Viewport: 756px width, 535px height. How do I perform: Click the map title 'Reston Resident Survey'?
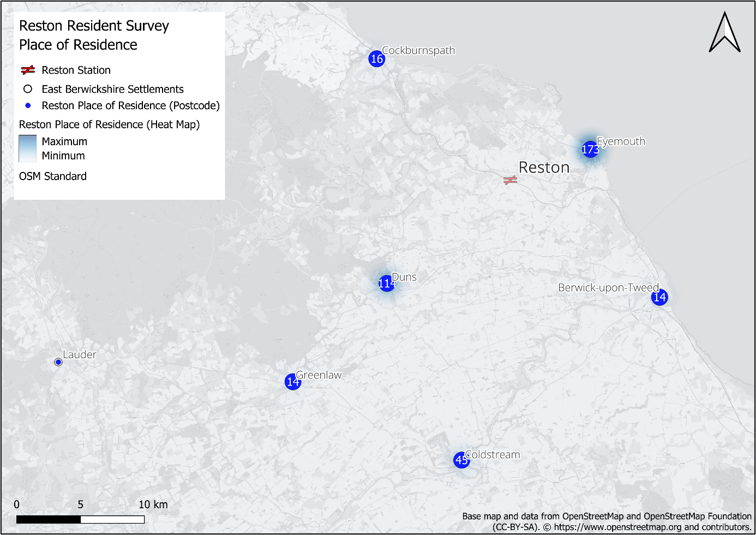[94, 26]
